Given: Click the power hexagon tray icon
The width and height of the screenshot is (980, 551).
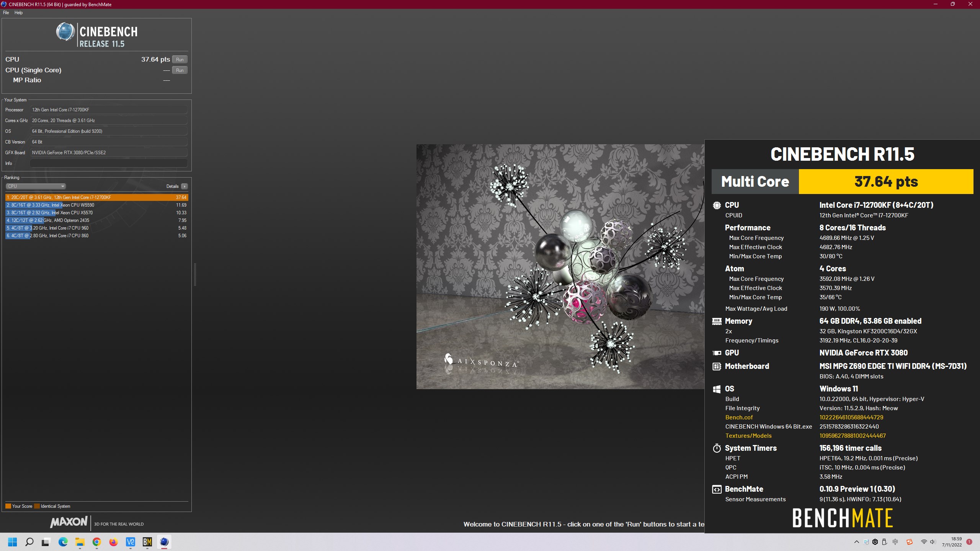Looking at the screenshot, I should [x=875, y=542].
